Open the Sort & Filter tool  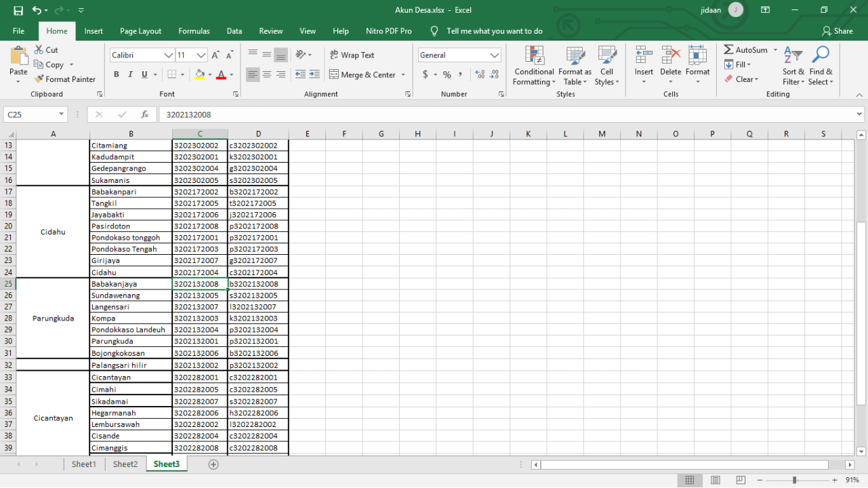[x=793, y=56]
